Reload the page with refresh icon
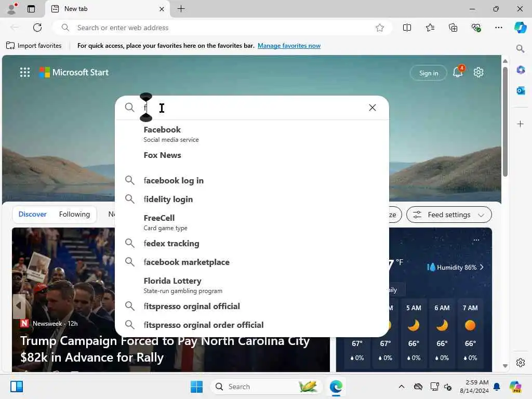Screen dimensions: 532x399 (x=37, y=28)
